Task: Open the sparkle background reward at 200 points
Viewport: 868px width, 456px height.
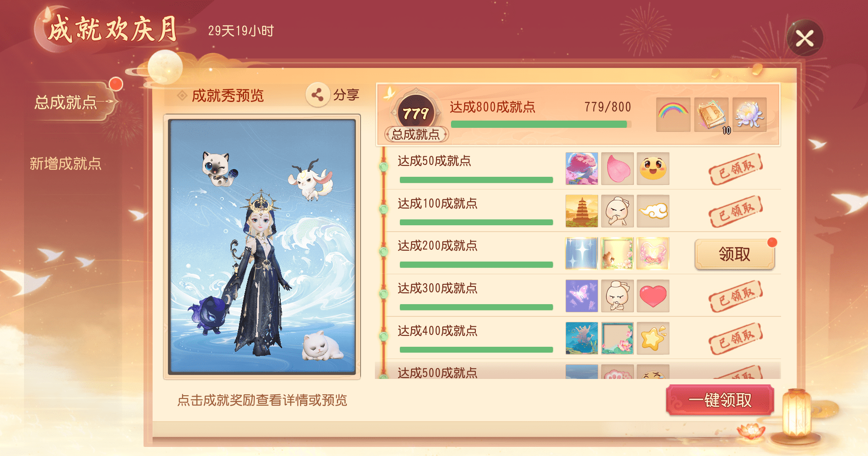Action: (x=582, y=253)
